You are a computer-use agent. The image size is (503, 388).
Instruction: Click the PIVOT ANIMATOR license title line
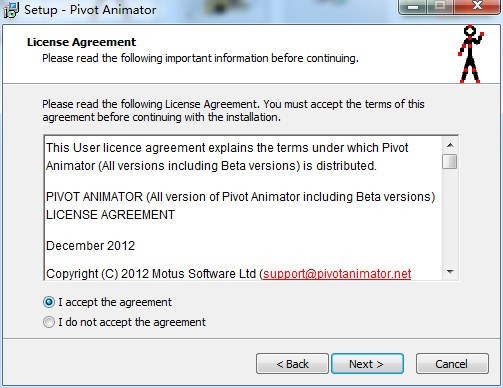(241, 197)
